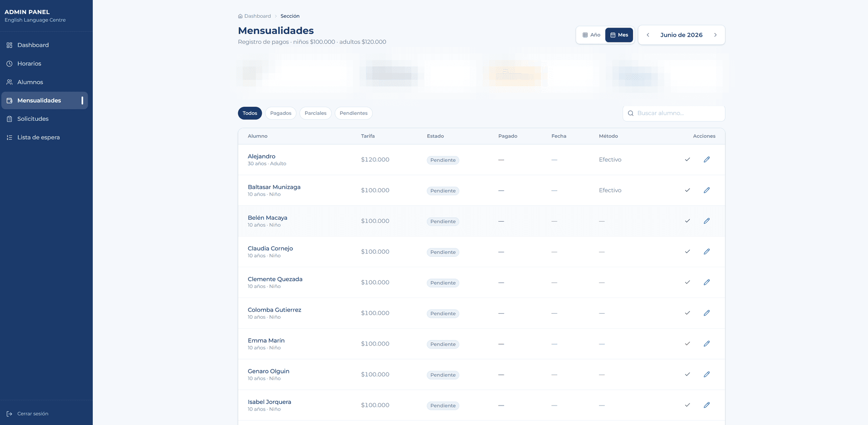Switch to Mes monthly view
868x425 pixels.
coord(619,35)
